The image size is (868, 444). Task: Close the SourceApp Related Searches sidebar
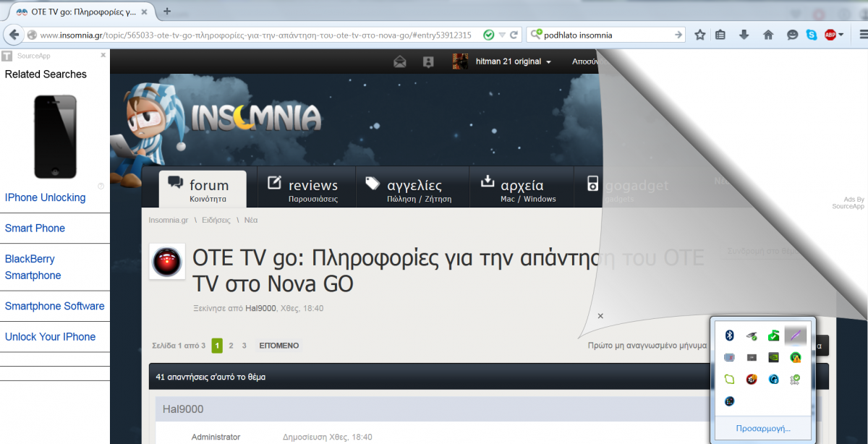103,55
